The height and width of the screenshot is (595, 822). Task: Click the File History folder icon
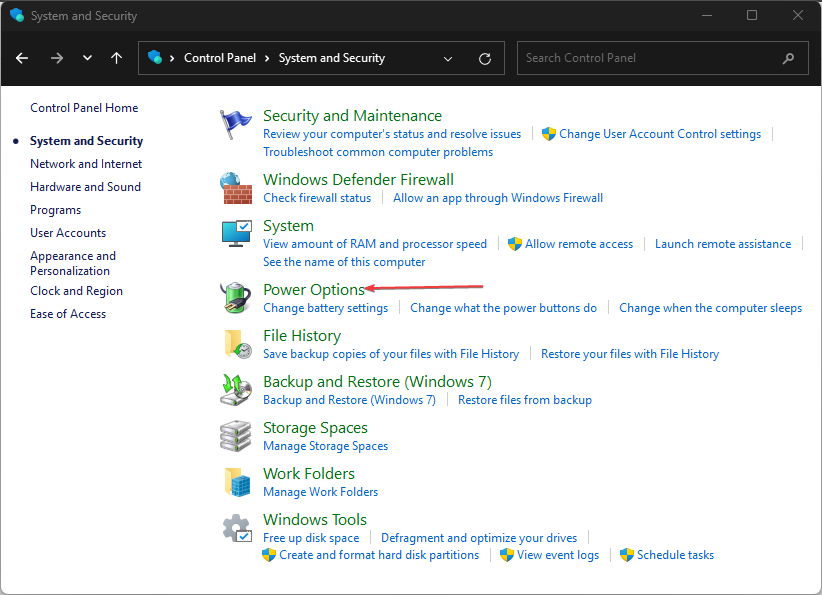(x=235, y=344)
